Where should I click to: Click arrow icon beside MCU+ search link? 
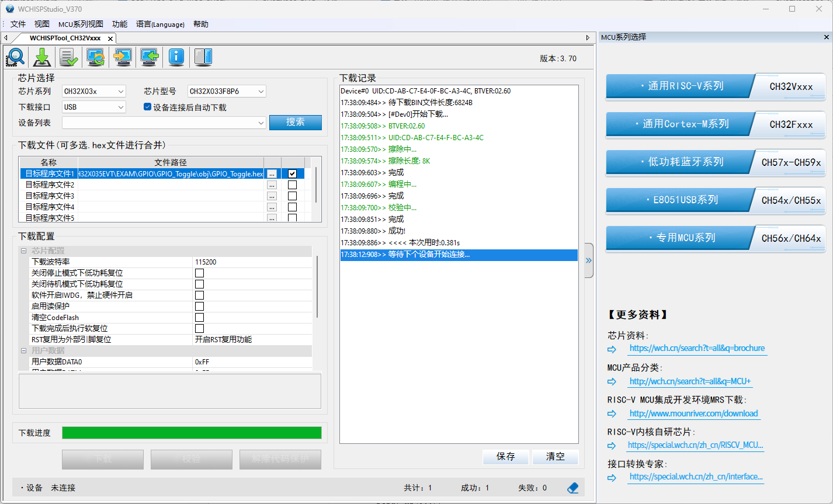tap(612, 381)
